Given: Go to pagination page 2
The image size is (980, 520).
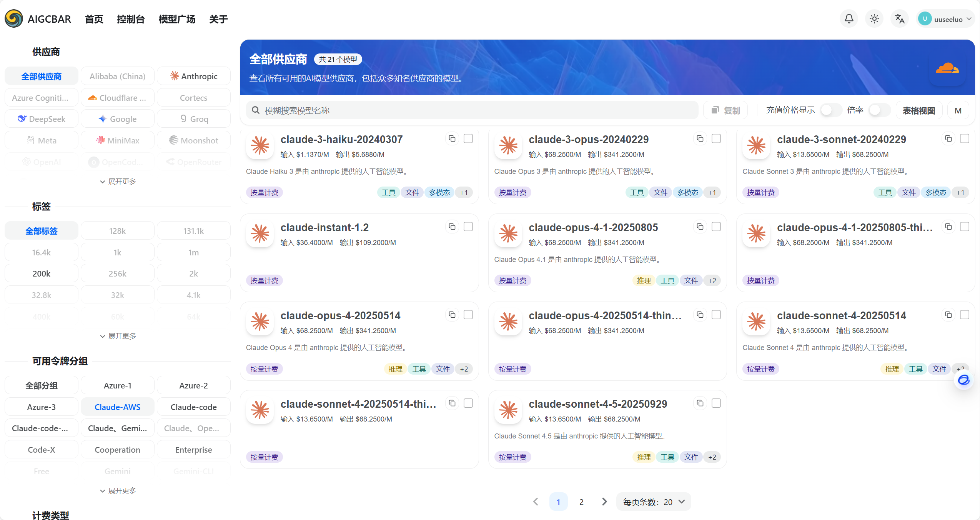Looking at the screenshot, I should tap(581, 502).
